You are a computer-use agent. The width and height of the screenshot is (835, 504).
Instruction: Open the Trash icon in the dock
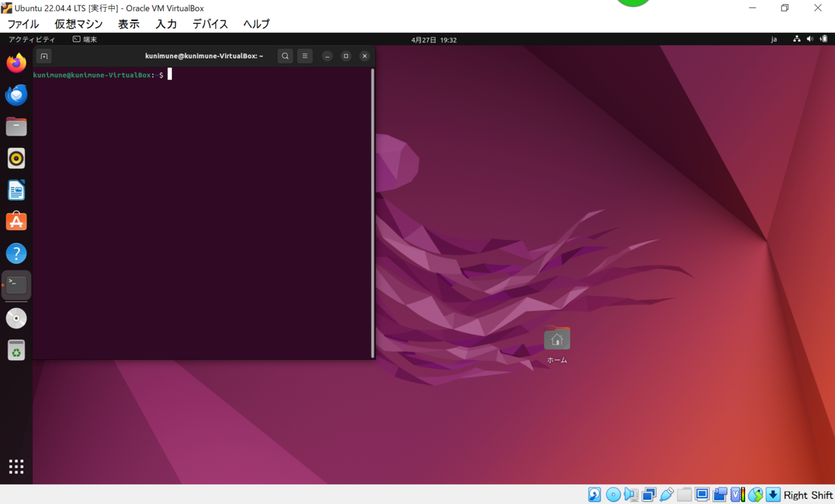coord(16,350)
